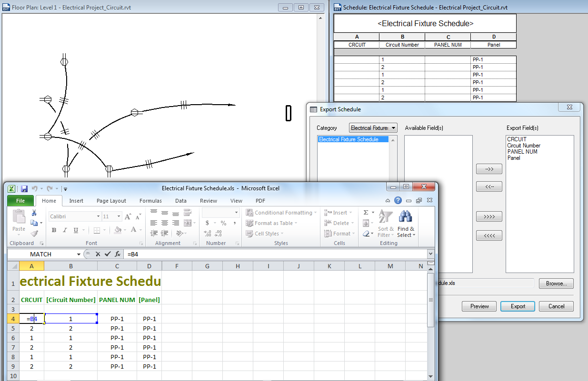Click the remove-all-fields <<<< button
Screen dimensions: 588x381
(489, 235)
